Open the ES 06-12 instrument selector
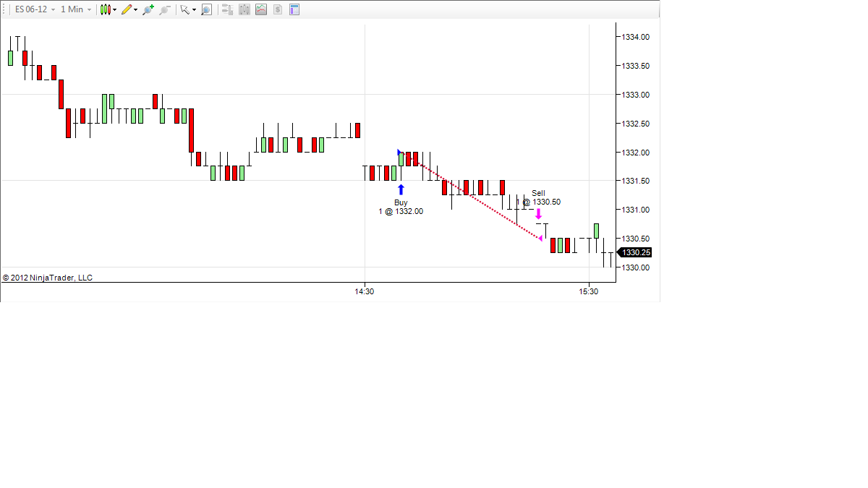Image resolution: width=868 pixels, height=488 pixels. [35, 9]
